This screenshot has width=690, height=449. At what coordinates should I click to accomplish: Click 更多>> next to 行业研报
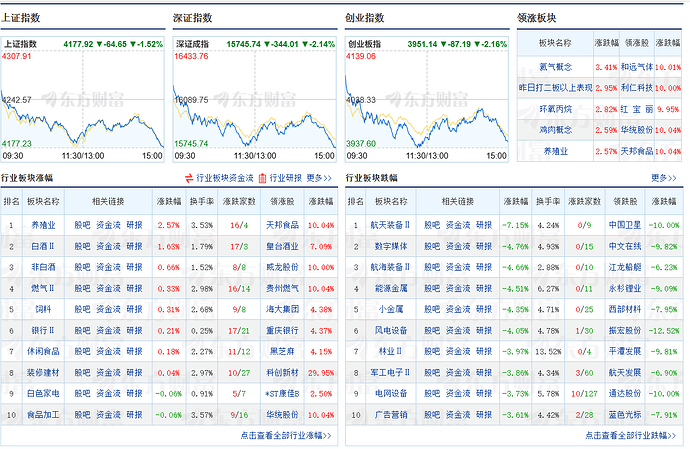tap(319, 178)
